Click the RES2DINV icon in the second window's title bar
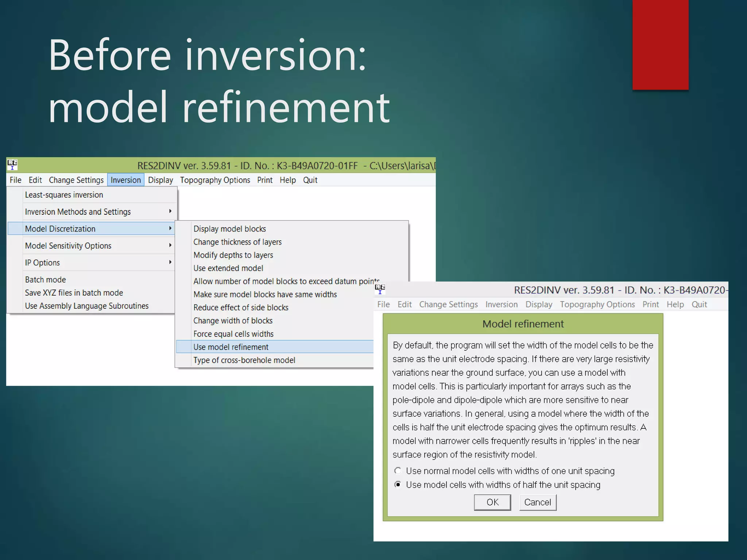The image size is (747, 560). click(380, 289)
